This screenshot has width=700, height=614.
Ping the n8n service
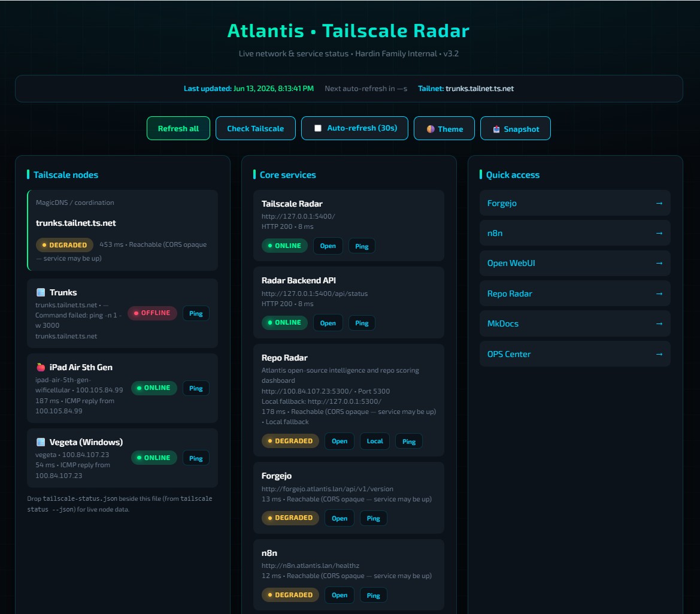pos(373,595)
